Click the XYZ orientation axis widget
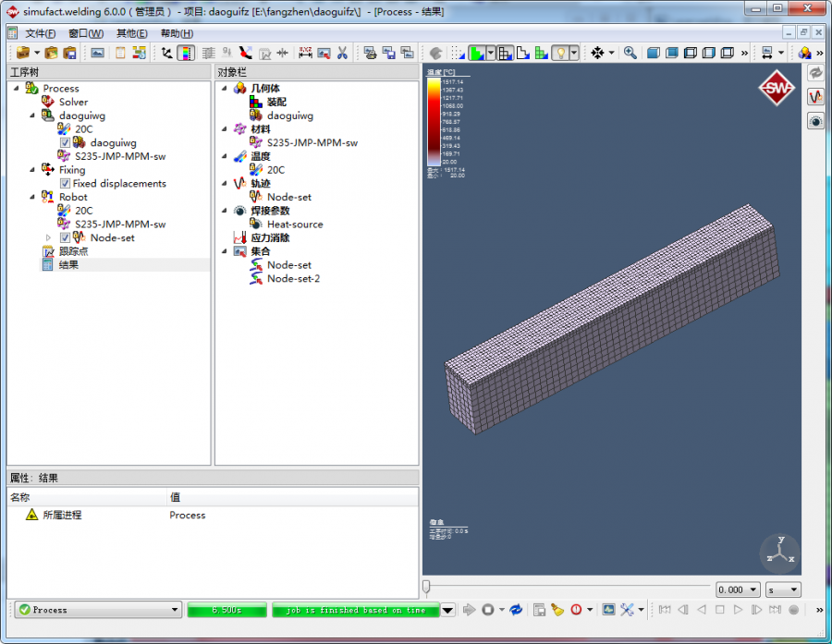The height and width of the screenshot is (644, 832). click(x=780, y=553)
